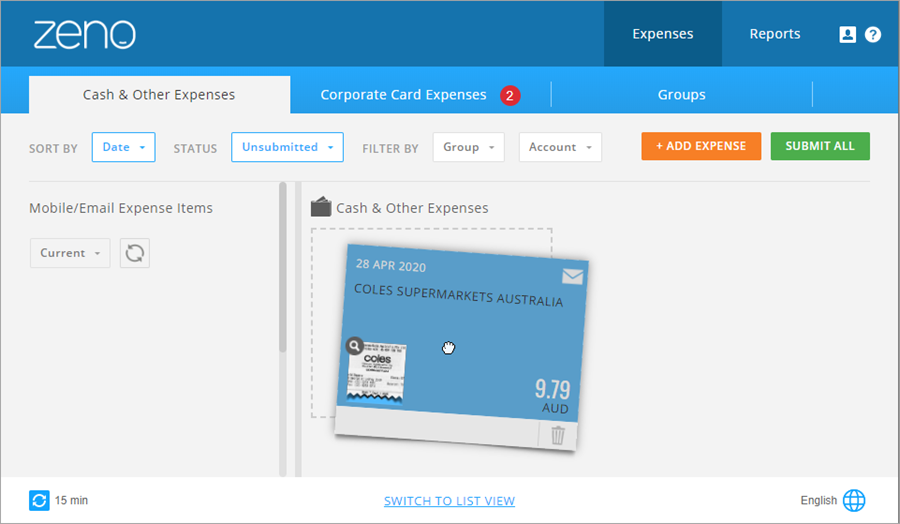Open the Sort By Date dropdown
The height and width of the screenshot is (524, 900).
123,147
